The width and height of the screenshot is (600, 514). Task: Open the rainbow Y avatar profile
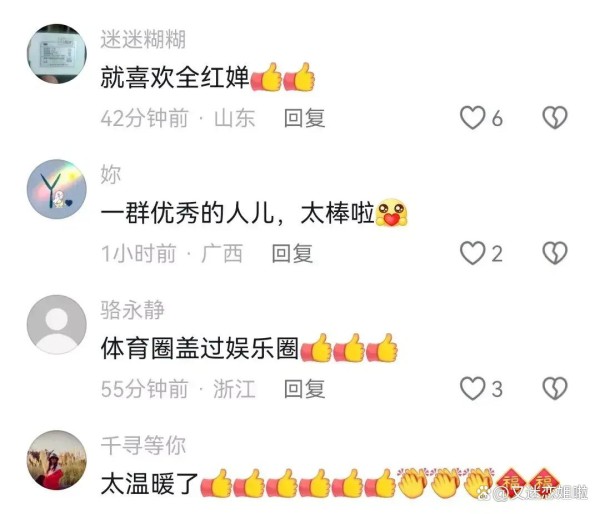[57, 189]
